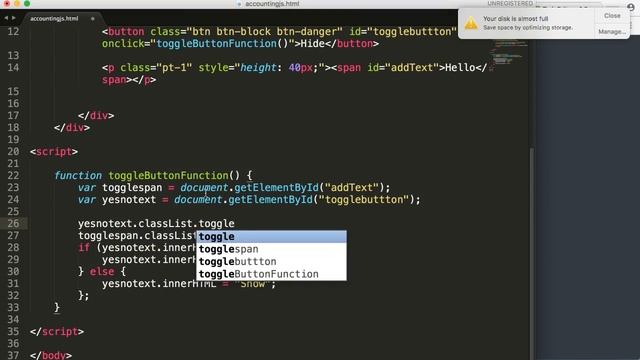Click 'yesnotext.classList.toggle' on line 26
The height and width of the screenshot is (360, 640).
pyautogui.click(x=156, y=224)
